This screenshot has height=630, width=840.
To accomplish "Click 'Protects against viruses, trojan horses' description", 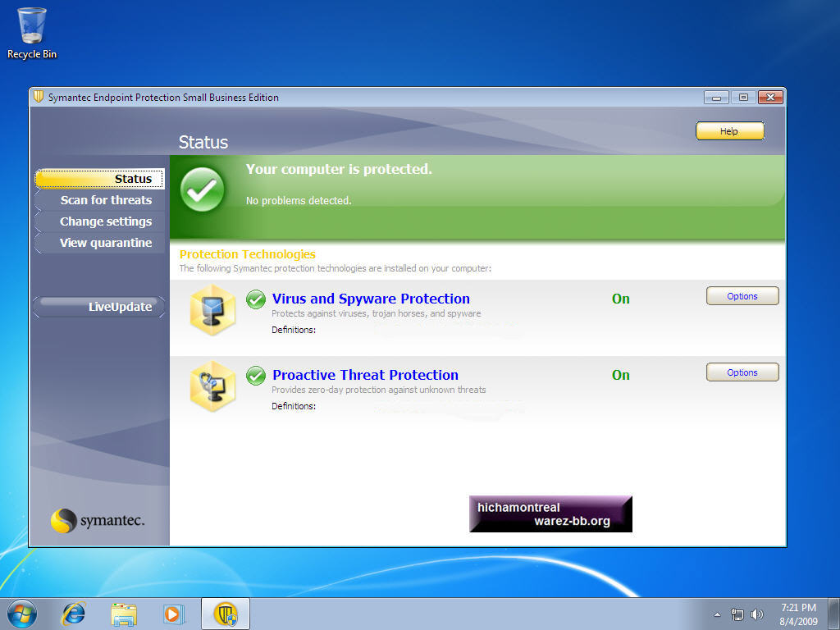I will pos(376,314).
